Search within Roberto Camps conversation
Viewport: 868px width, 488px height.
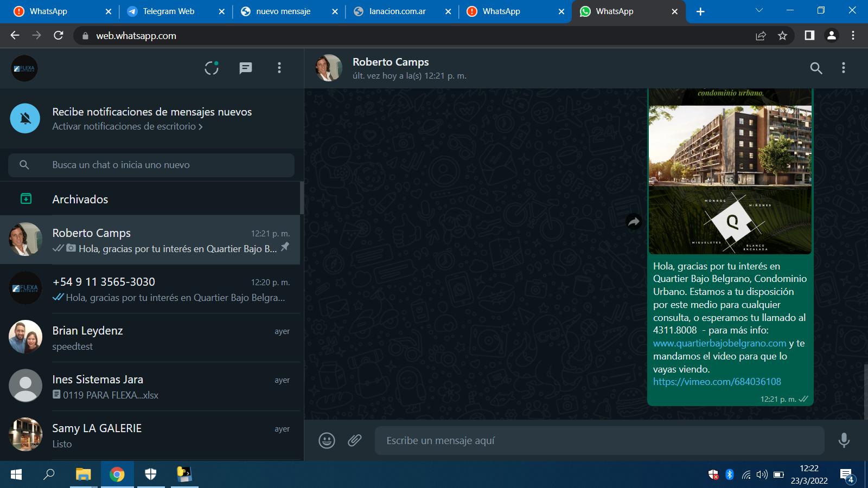816,68
